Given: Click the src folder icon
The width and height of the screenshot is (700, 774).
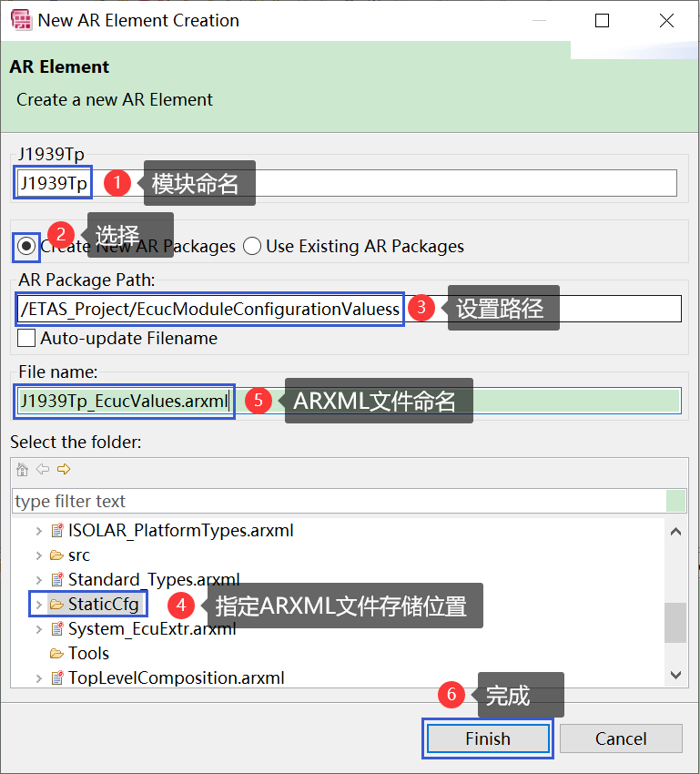Looking at the screenshot, I should [x=56, y=555].
